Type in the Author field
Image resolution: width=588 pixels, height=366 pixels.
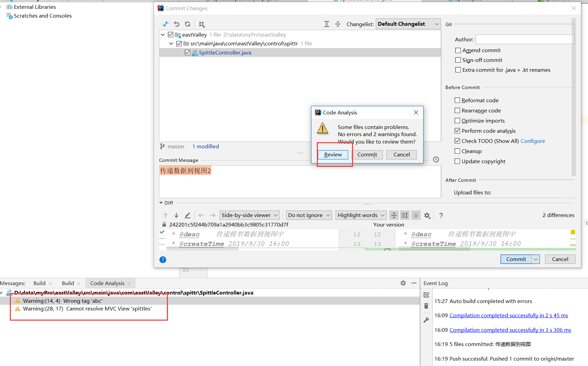(x=525, y=39)
